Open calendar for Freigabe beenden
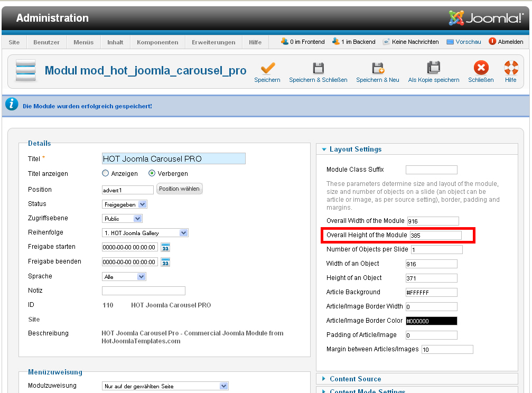The image size is (532, 393). pos(165,263)
